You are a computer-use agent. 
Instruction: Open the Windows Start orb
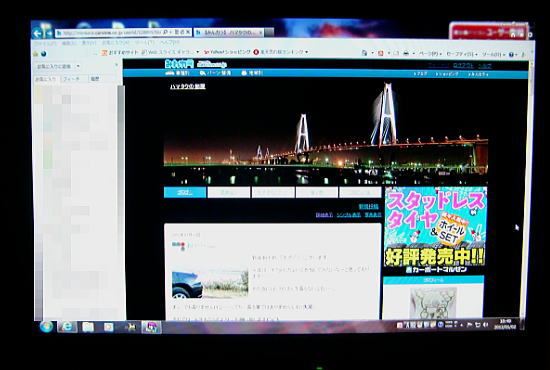click(x=46, y=327)
